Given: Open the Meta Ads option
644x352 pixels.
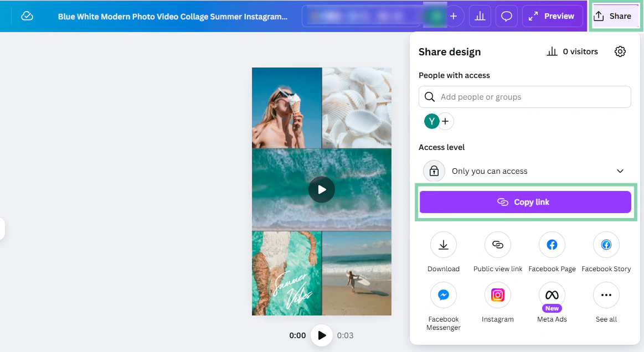Looking at the screenshot, I should coord(552,302).
